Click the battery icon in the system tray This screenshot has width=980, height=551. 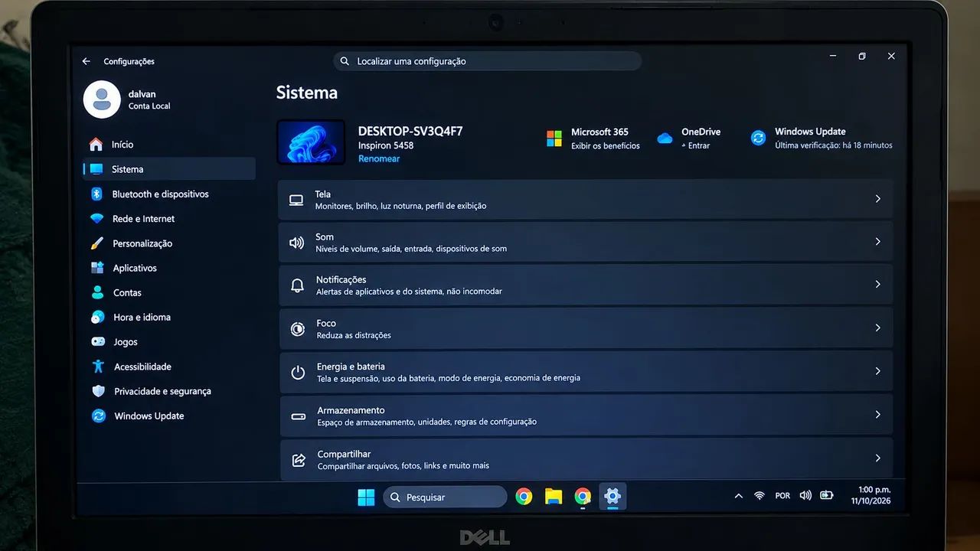click(x=827, y=495)
